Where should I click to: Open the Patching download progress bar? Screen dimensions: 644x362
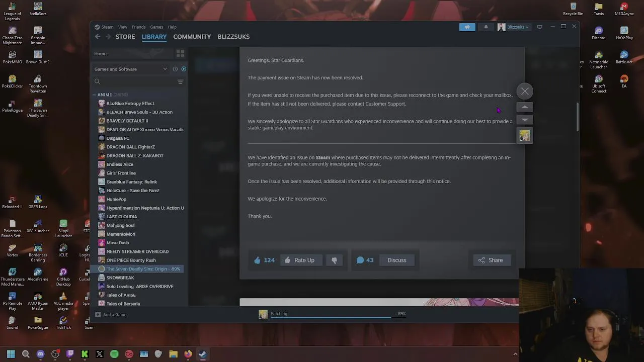click(x=338, y=317)
